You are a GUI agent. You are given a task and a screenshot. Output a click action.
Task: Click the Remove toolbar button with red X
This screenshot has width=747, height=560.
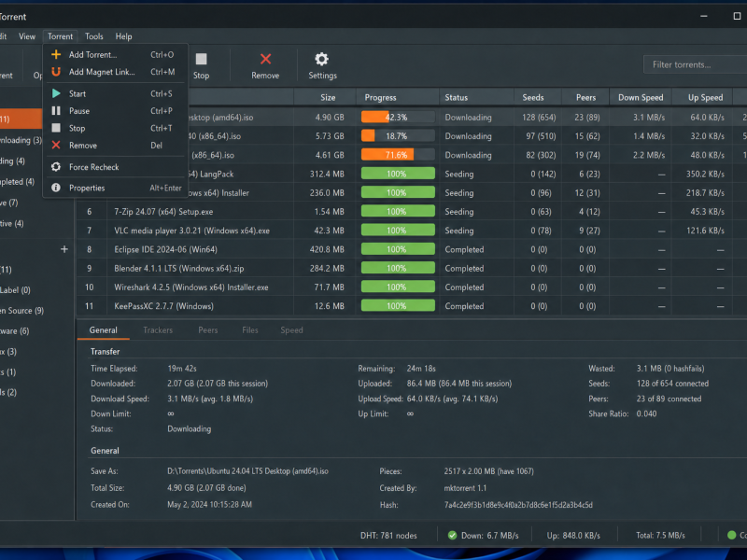pyautogui.click(x=265, y=65)
